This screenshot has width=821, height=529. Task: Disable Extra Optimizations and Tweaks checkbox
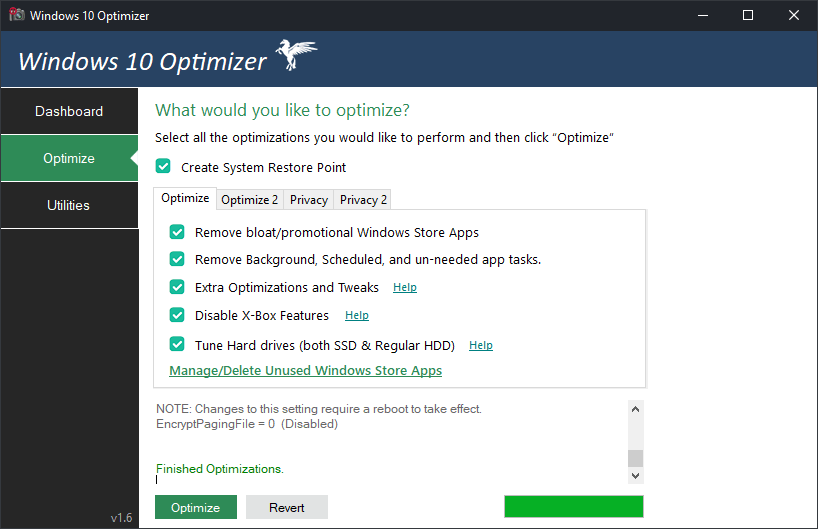click(x=177, y=287)
